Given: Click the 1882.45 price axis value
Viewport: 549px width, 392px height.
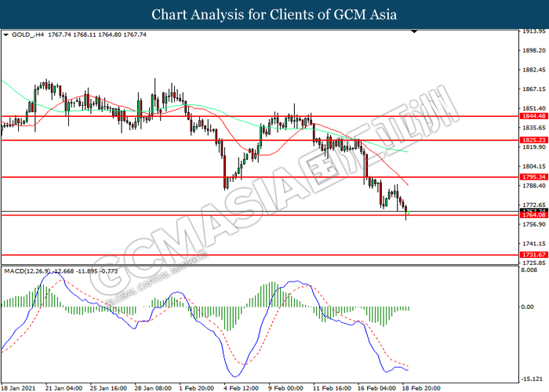Looking at the screenshot, I should 534,70.
